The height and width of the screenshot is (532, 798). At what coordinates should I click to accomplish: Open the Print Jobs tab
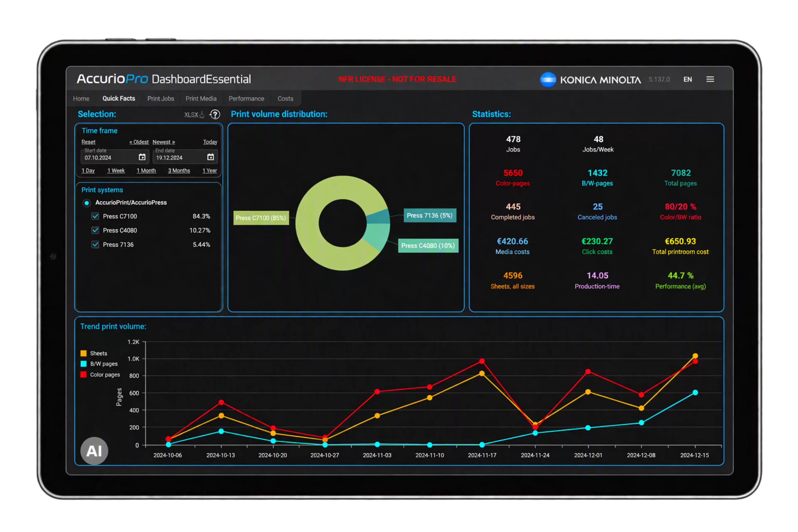160,99
